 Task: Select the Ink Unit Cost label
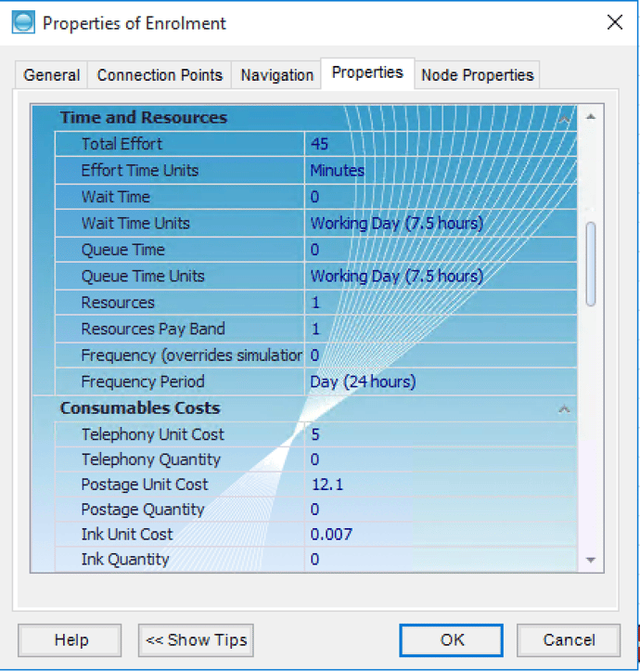coord(127,535)
